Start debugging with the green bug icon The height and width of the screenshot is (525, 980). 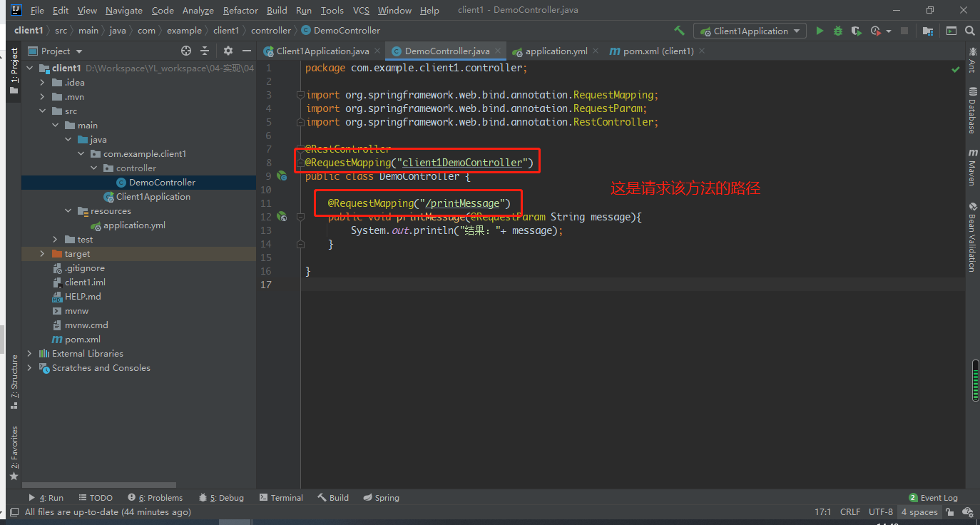838,31
